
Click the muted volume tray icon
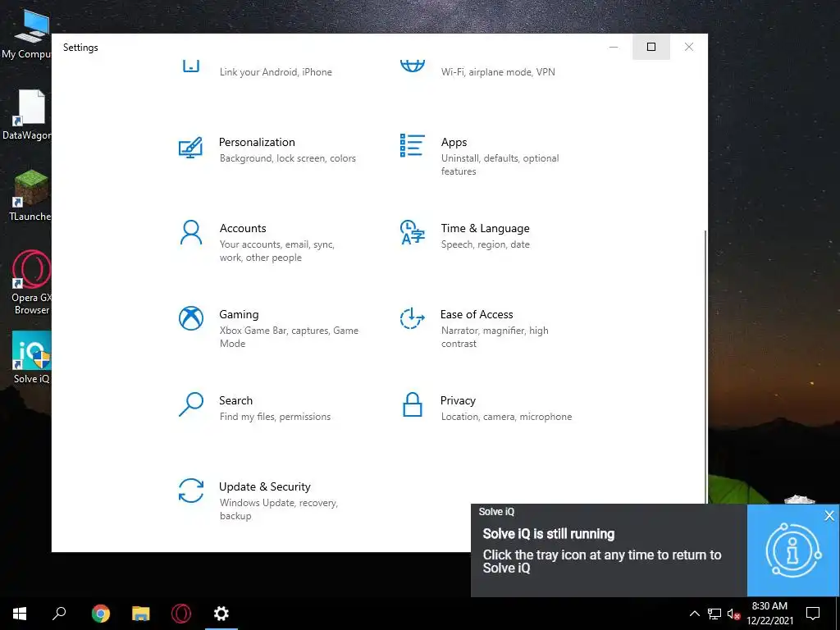click(733, 614)
